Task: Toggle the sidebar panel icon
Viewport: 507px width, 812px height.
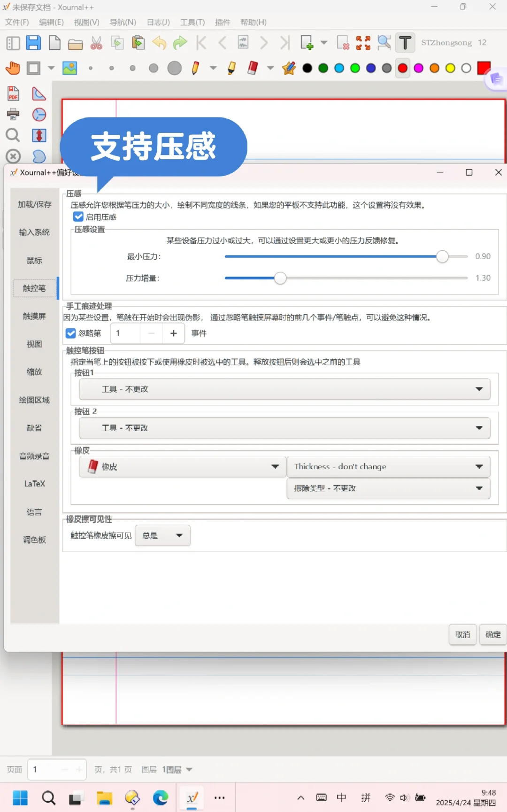Action: [x=13, y=43]
